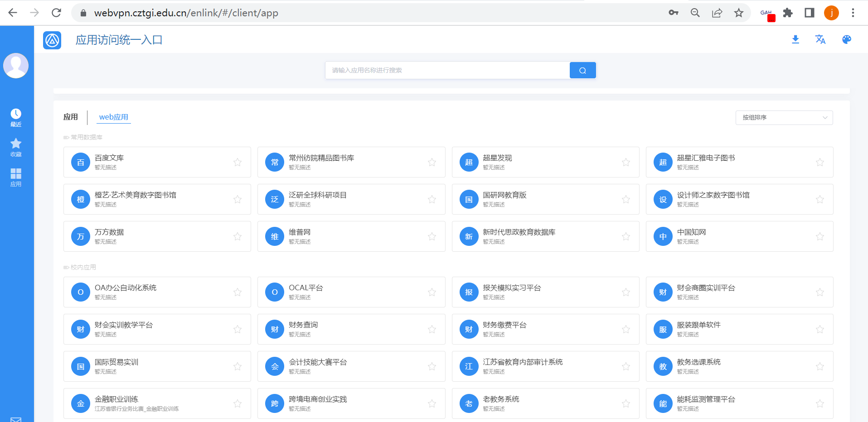Open the language translate icon
The image size is (868, 422).
820,39
